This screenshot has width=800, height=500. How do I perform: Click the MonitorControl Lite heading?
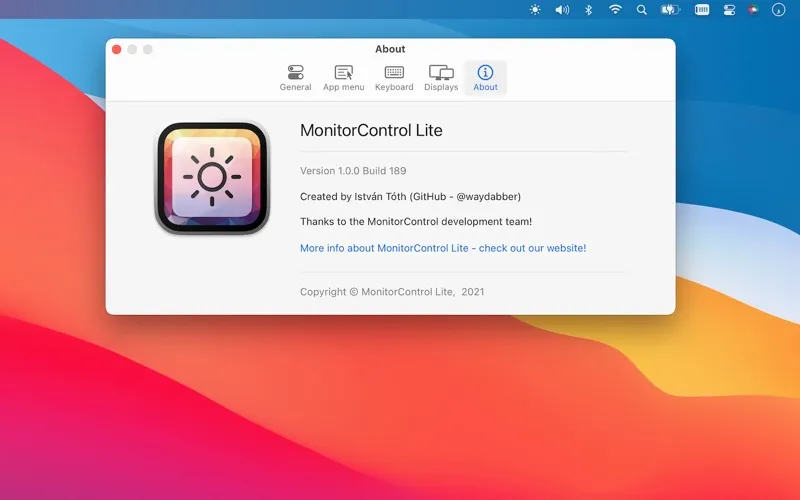pyautogui.click(x=371, y=130)
